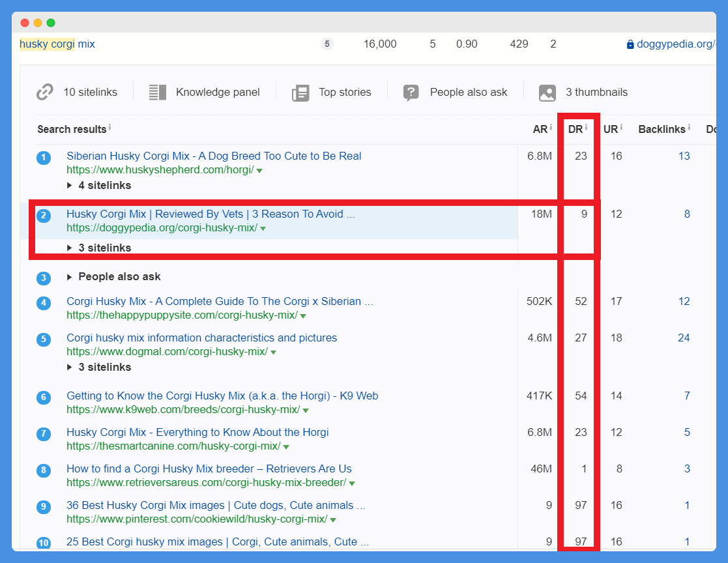Open the husky corgi mix keyword link
728x563 pixels.
pos(57,44)
